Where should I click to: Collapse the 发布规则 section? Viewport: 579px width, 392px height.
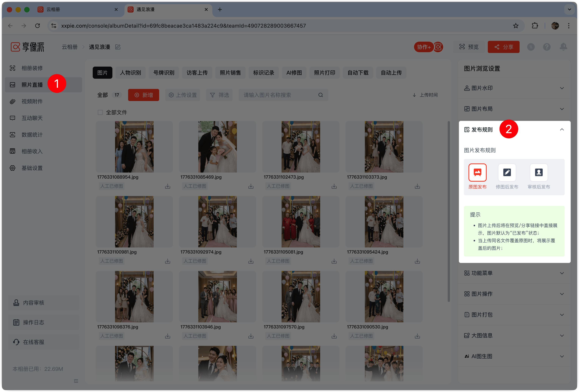[562, 130]
